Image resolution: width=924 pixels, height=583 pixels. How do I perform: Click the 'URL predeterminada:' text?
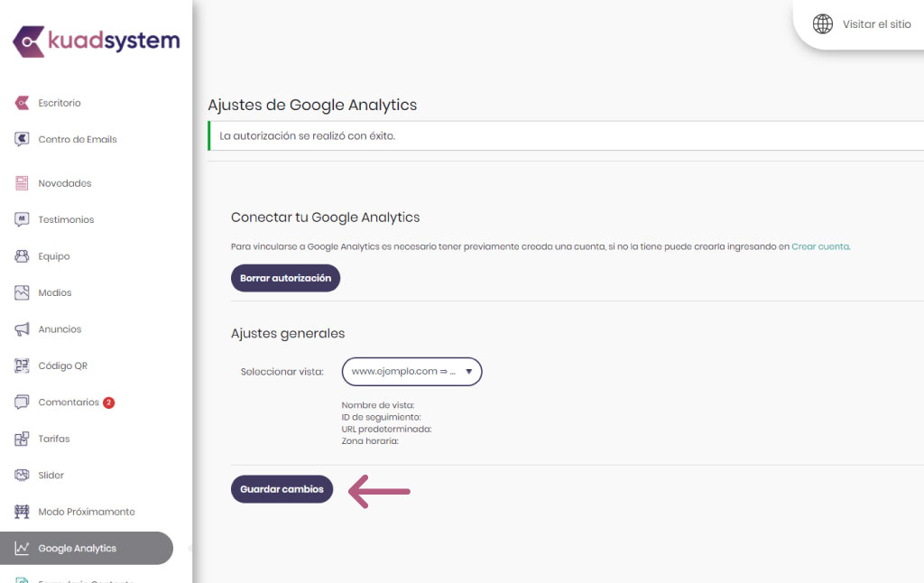[386, 430]
